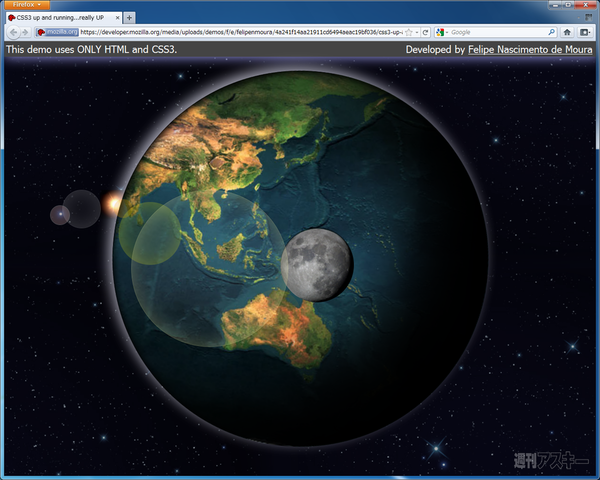Image resolution: width=600 pixels, height=480 pixels.
Task: Open the bookmarks toolbar button
Action: 584,33
